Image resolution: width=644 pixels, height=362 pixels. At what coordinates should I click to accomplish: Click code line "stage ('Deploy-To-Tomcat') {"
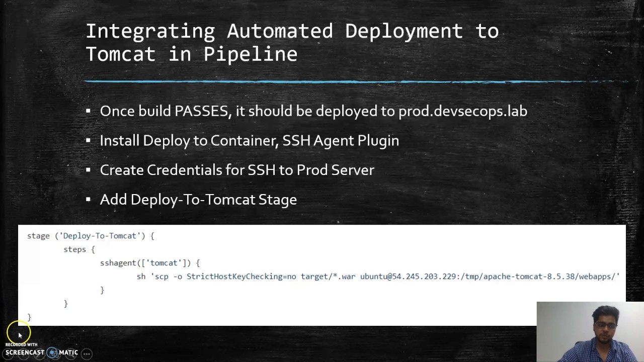pos(91,236)
